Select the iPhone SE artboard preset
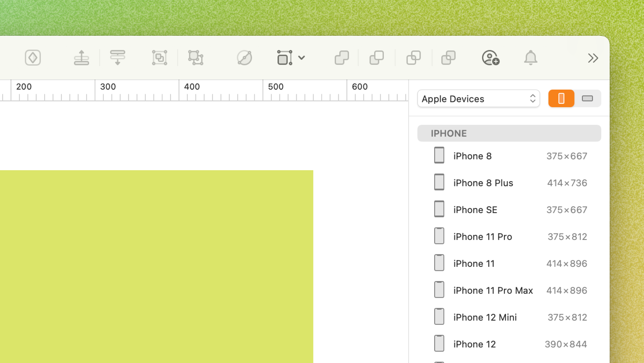 coord(509,210)
